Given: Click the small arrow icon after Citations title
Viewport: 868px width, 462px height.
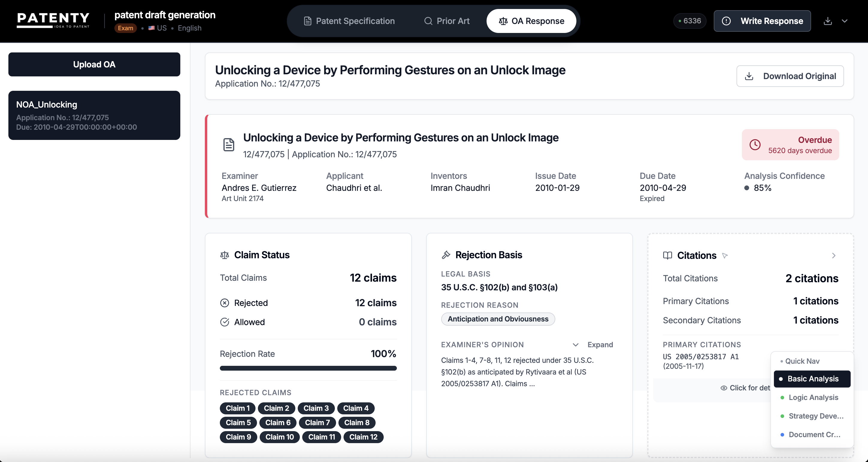Looking at the screenshot, I should pyautogui.click(x=725, y=256).
